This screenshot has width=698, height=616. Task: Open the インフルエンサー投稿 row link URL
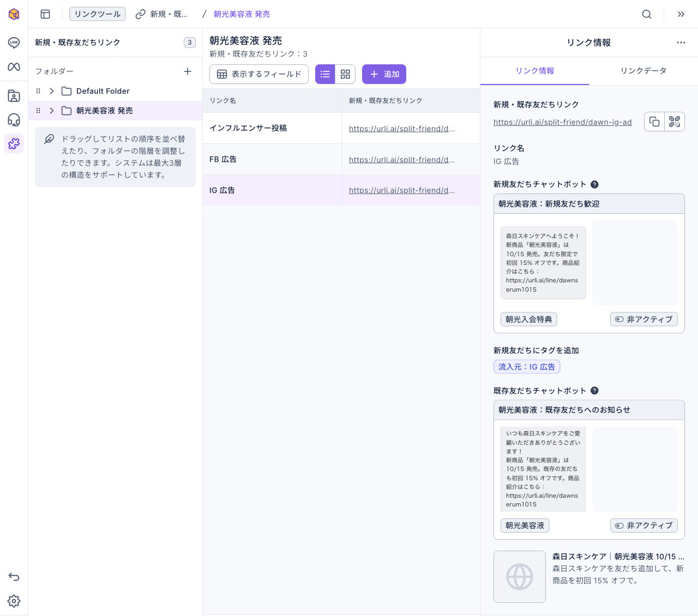coord(402,129)
